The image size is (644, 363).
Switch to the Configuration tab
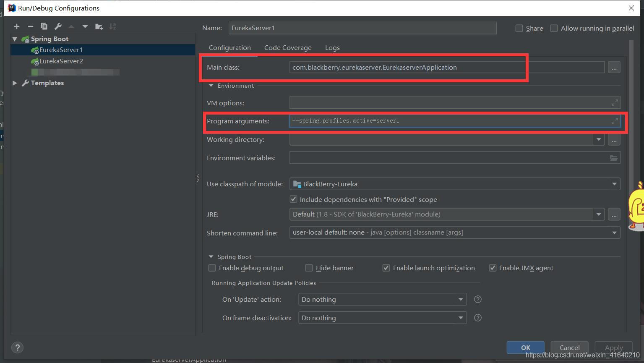pos(230,47)
